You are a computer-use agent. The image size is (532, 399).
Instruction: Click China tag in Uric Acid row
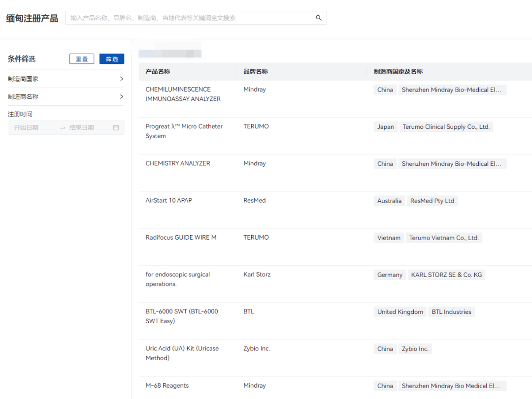(x=385, y=348)
